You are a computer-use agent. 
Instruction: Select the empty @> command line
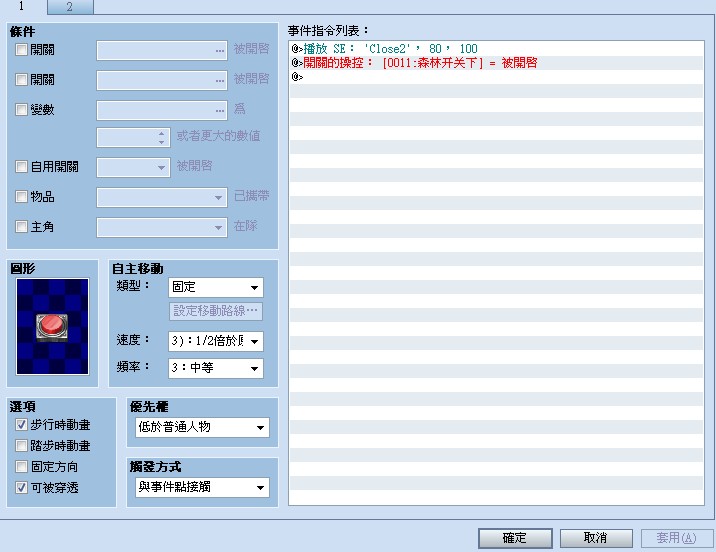[x=496, y=77]
